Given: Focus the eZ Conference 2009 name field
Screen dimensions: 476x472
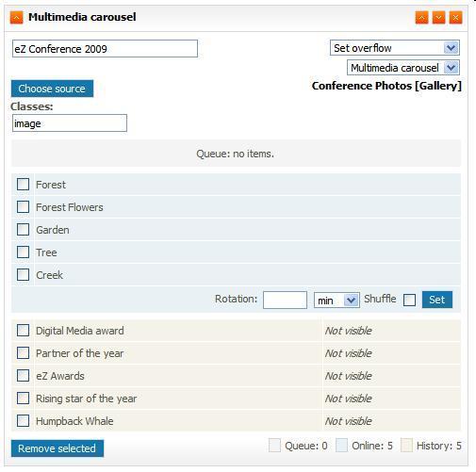Looking at the screenshot, I should tap(105, 49).
